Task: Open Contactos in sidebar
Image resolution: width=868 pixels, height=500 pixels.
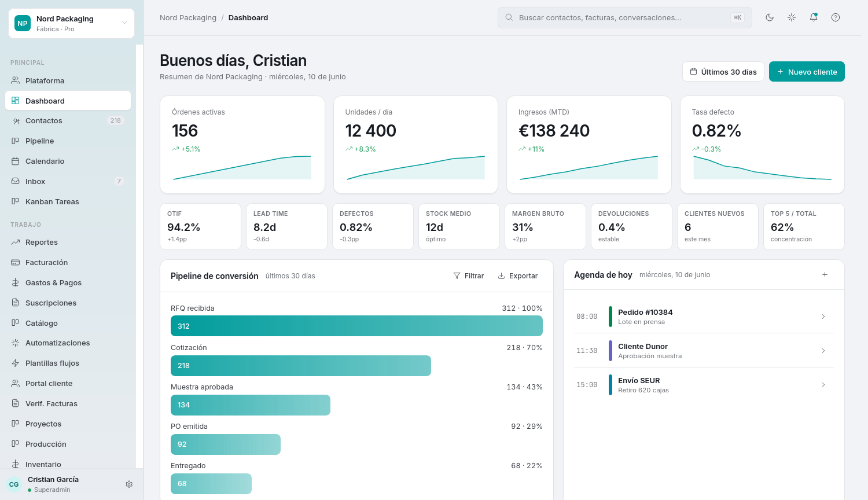Action: 68,120
